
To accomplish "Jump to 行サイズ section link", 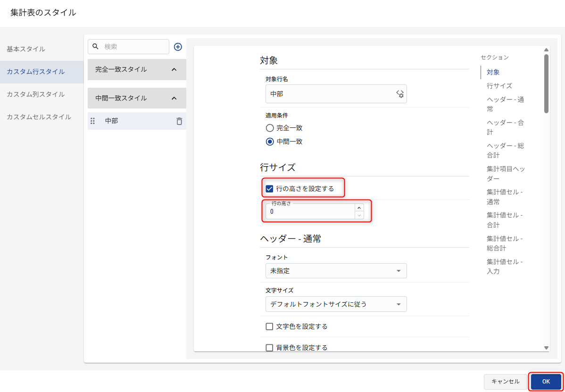I will pos(499,86).
